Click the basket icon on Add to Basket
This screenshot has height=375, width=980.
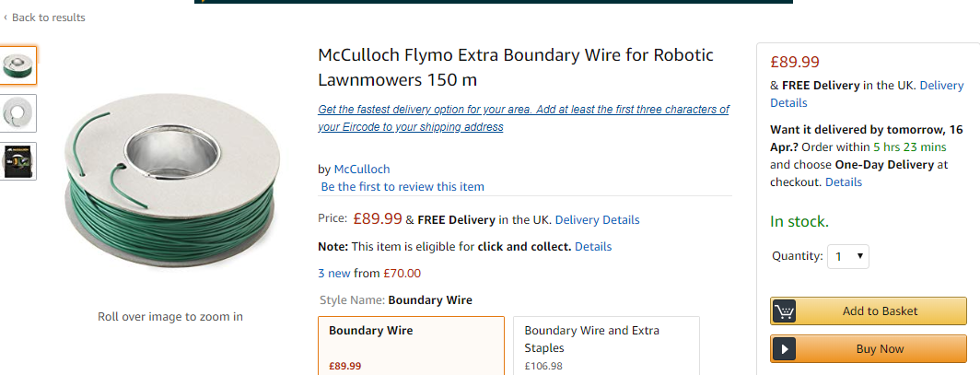[x=785, y=311]
